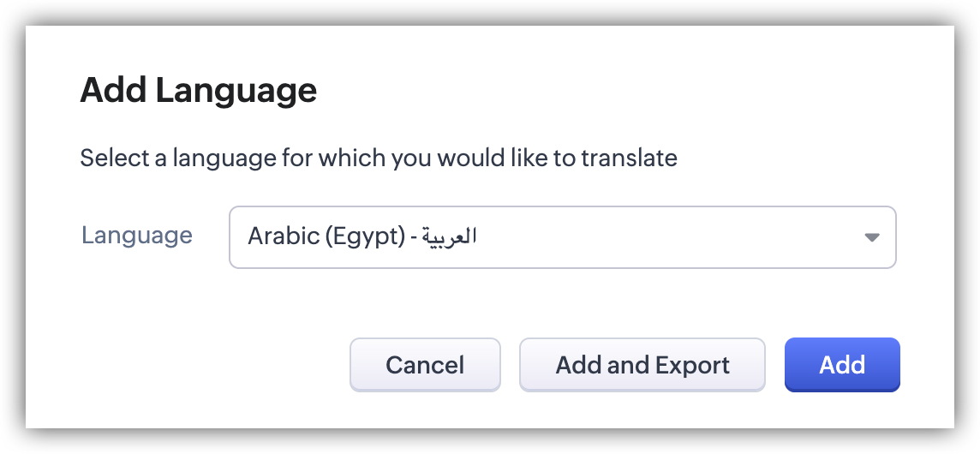Viewport: 980px width, 454px height.
Task: Toggle the Language dropdown triangle
Action: tap(871, 237)
